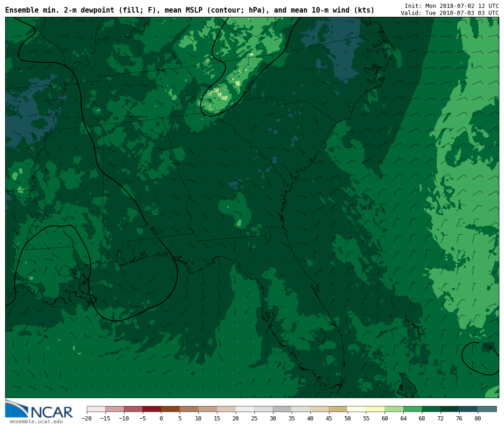Click the -5 colorbar tick label
This screenshot has width=504, height=427.
[143, 418]
